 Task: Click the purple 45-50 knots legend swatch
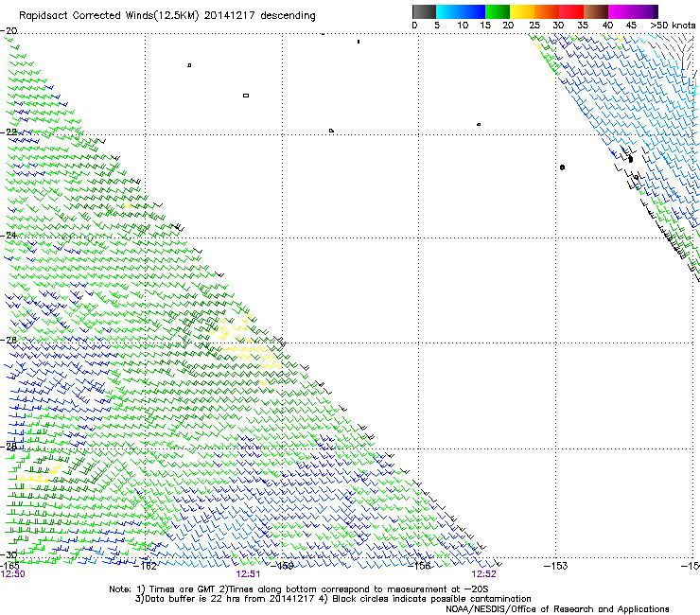(645, 11)
